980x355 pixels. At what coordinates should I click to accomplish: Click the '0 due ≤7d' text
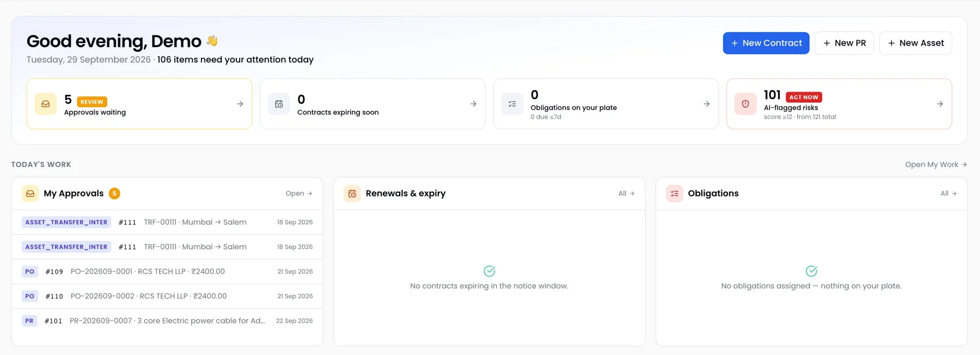[x=546, y=117]
